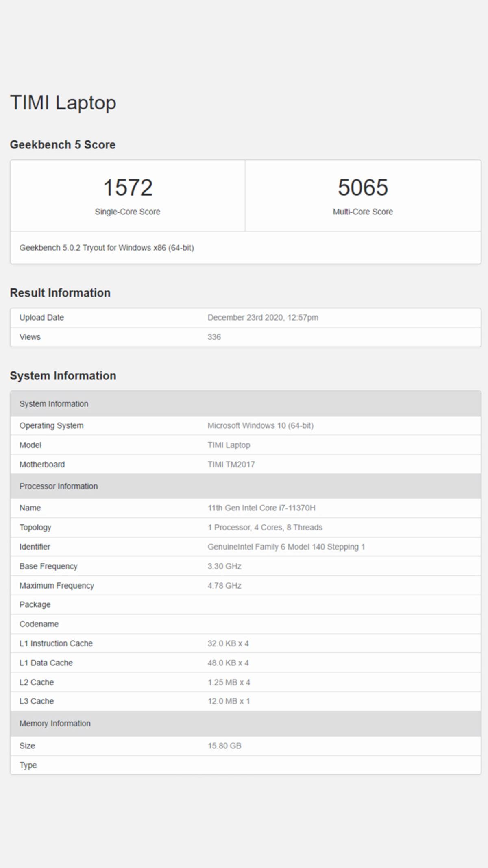This screenshot has width=488, height=868.
Task: Select 1 Processor, 4 Cores, 8 Threads value
Action: (x=265, y=528)
